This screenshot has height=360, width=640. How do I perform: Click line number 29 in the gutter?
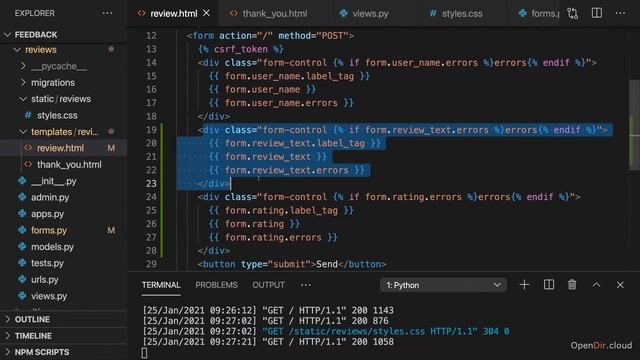(151, 264)
